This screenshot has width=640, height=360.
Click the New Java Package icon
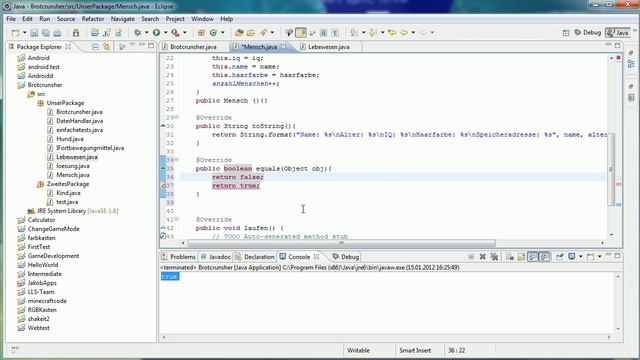click(x=201, y=33)
